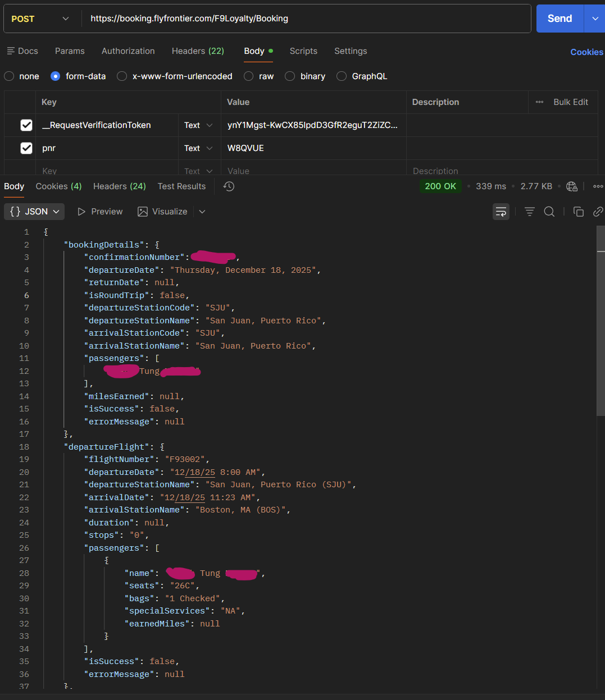Image resolution: width=605 pixels, height=700 pixels.
Task: Switch to the Scripts tab
Action: point(303,51)
